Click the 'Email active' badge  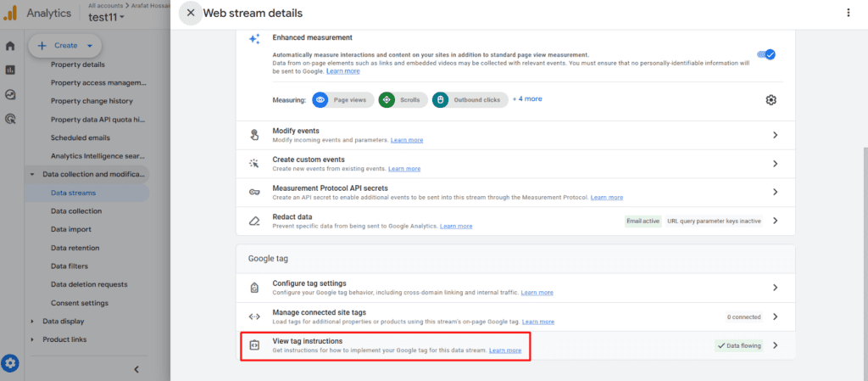[643, 221]
